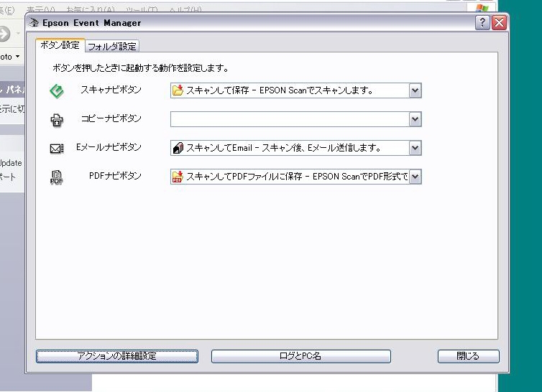Expand the PDFナビボタン action dropdown
The image size is (542, 392).
tap(415, 177)
